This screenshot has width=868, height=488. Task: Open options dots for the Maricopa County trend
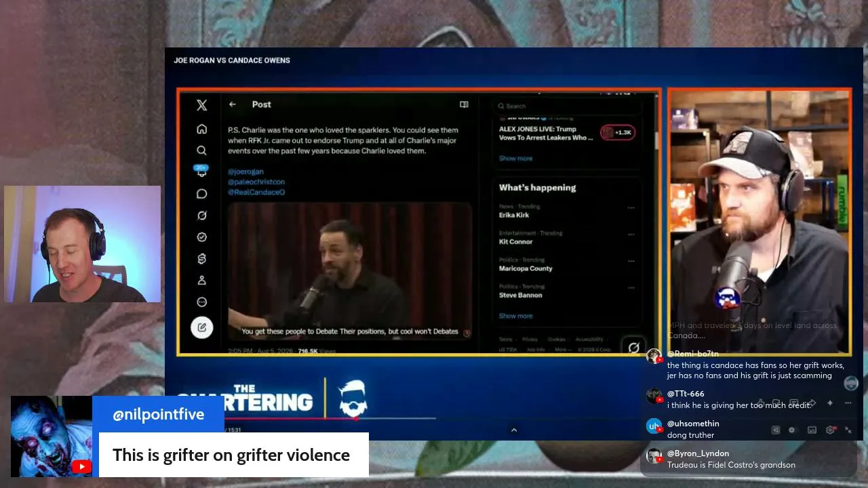pos(631,261)
